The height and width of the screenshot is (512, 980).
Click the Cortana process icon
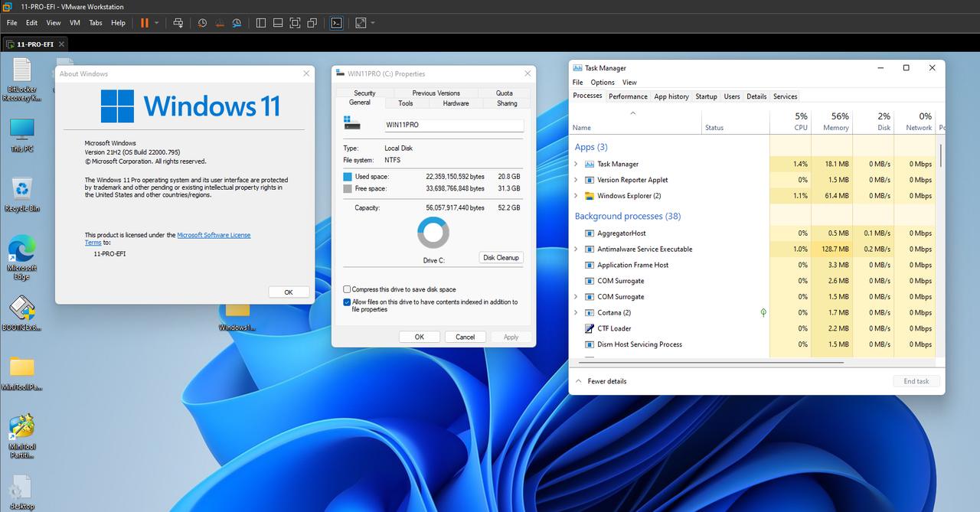(590, 312)
